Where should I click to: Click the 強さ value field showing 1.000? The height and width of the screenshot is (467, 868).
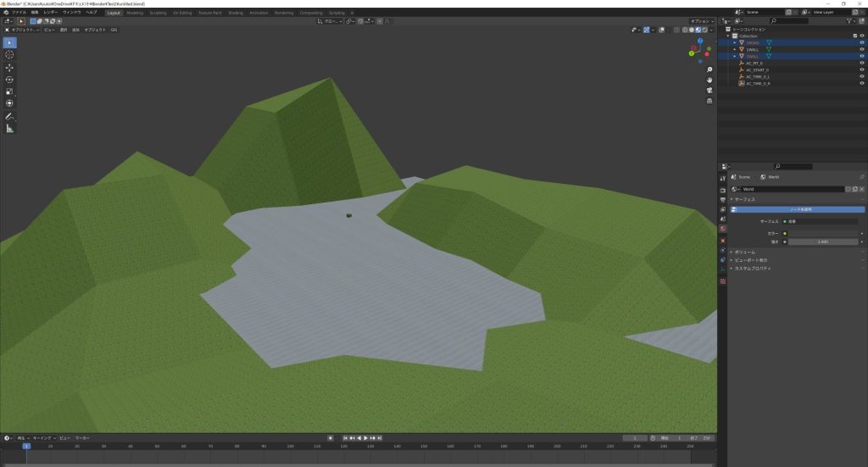(x=822, y=242)
